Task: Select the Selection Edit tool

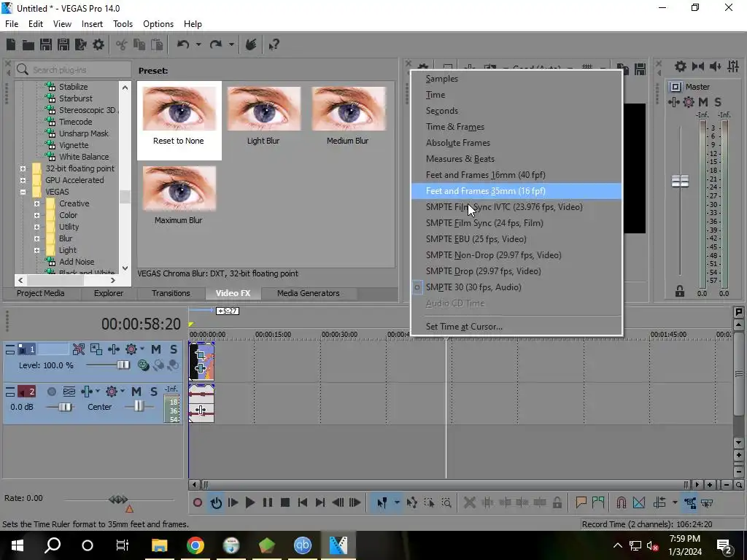Action: [429, 502]
